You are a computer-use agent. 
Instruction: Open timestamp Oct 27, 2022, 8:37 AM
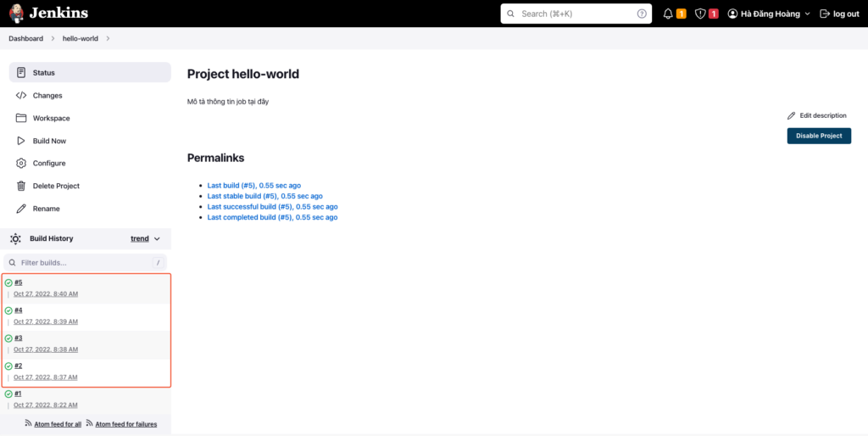click(46, 377)
